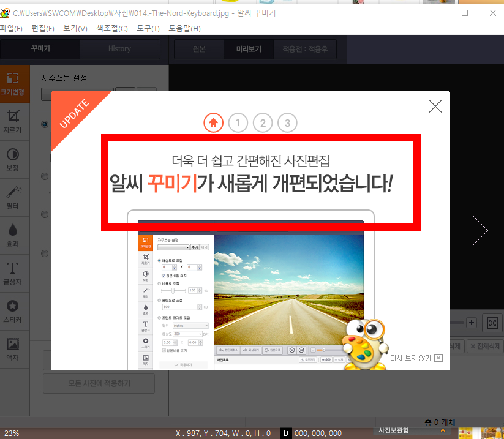Close the update popup dialog

click(435, 107)
